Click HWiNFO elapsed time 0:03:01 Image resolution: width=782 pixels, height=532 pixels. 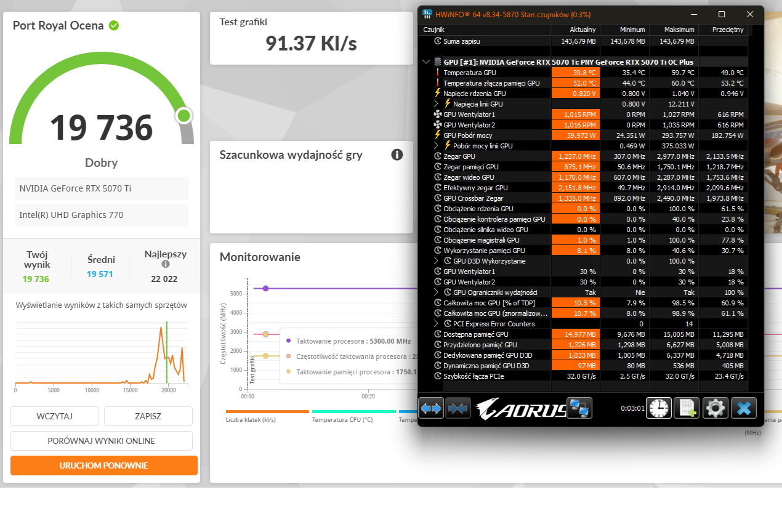tap(632, 408)
